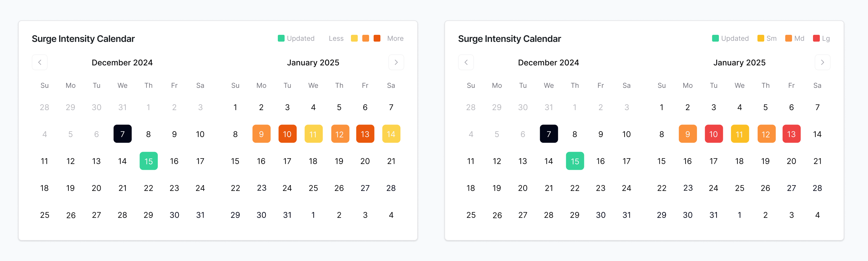Select orange January 9 in right calendar
The image size is (868, 261).
tap(687, 134)
